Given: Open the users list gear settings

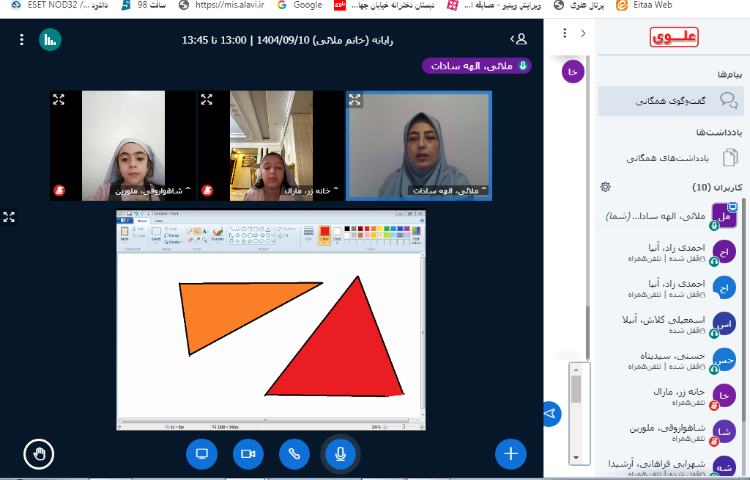Looking at the screenshot, I should click(605, 187).
